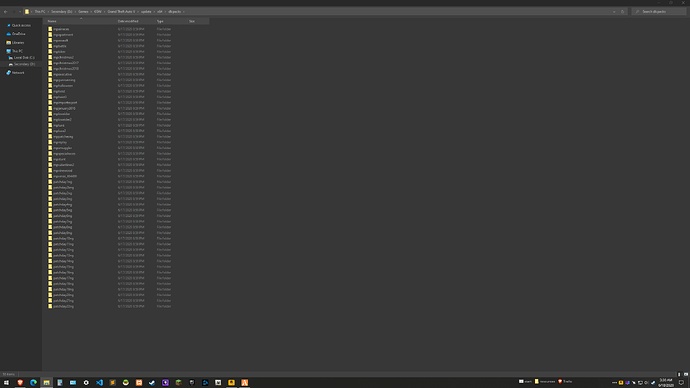Open the Windows Start menu
The height and width of the screenshot is (388, 690).
click(x=6, y=383)
